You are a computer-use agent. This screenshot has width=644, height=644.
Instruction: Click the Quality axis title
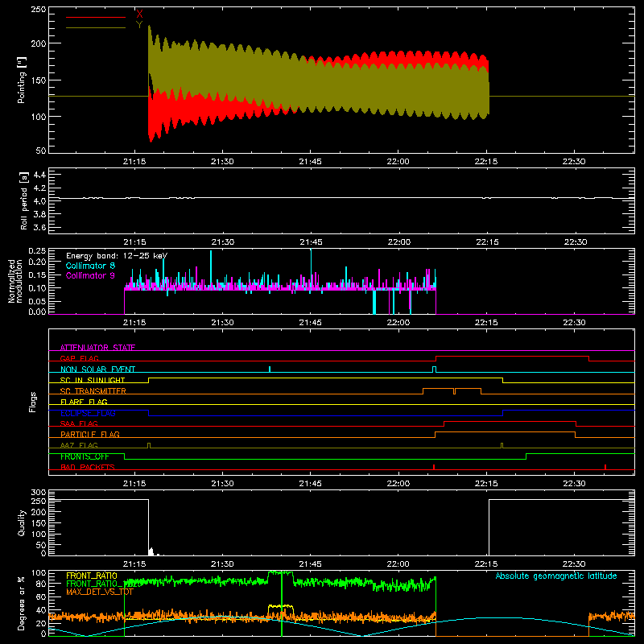22,522
